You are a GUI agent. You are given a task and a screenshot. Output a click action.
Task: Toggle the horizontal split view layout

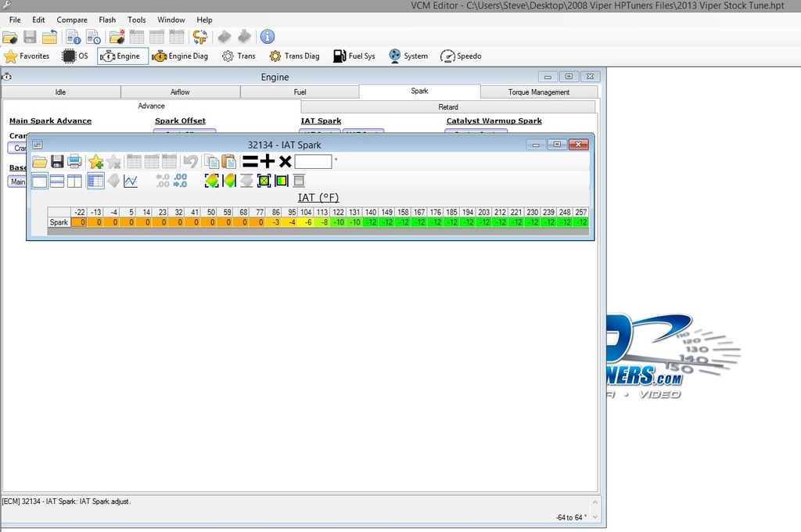click(57, 182)
